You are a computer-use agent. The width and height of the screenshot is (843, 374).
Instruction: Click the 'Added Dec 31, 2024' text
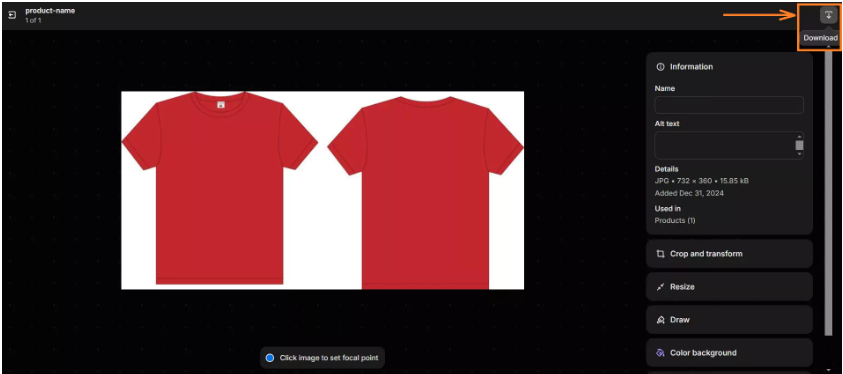[x=689, y=193]
